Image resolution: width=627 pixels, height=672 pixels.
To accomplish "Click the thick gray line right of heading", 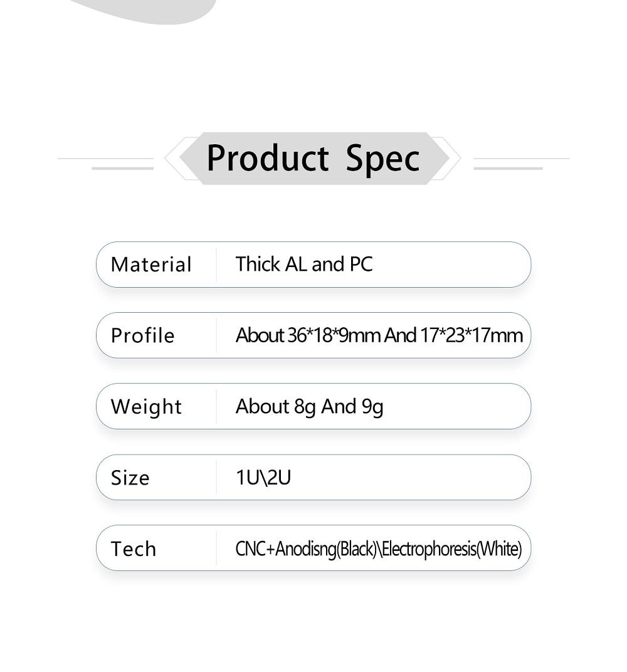I will tap(508, 168).
